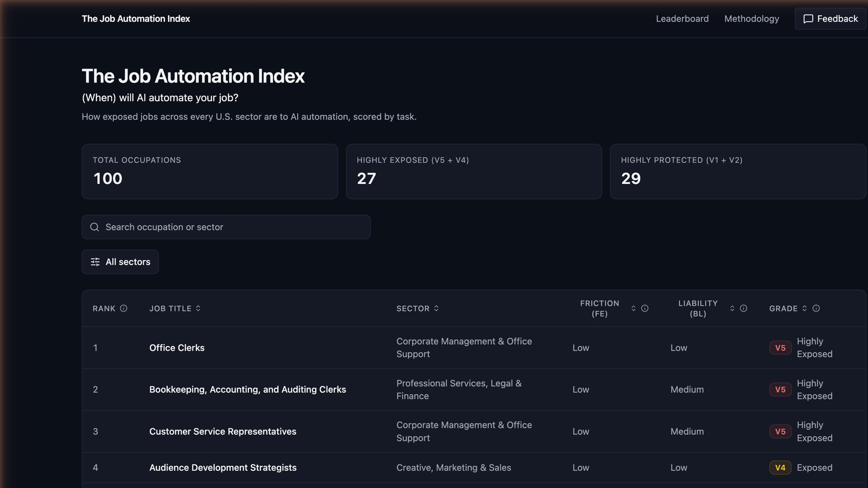Click the Highly Exposed (V5 + V4) card

474,171
